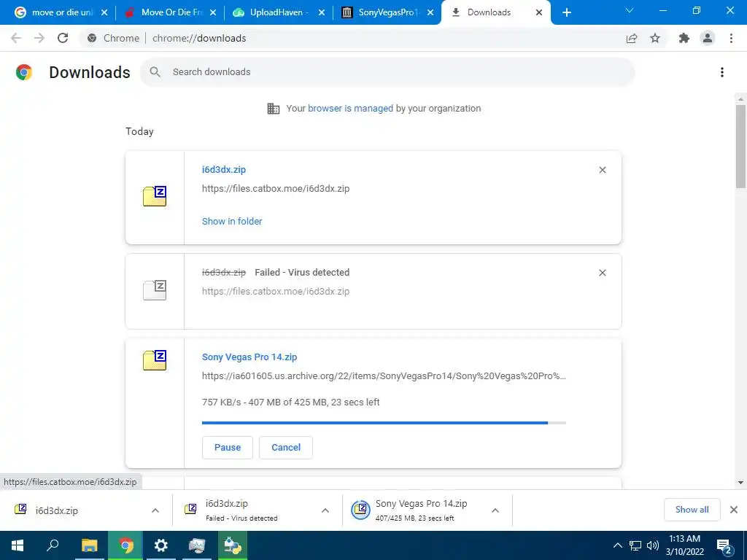This screenshot has height=560, width=747.
Task: Click the network tray icon
Action: 635,545
